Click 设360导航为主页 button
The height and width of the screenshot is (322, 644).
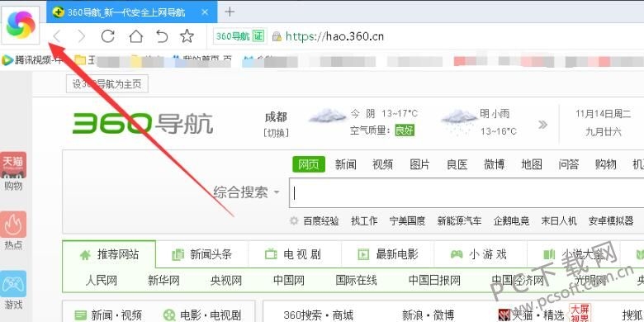click(x=107, y=84)
